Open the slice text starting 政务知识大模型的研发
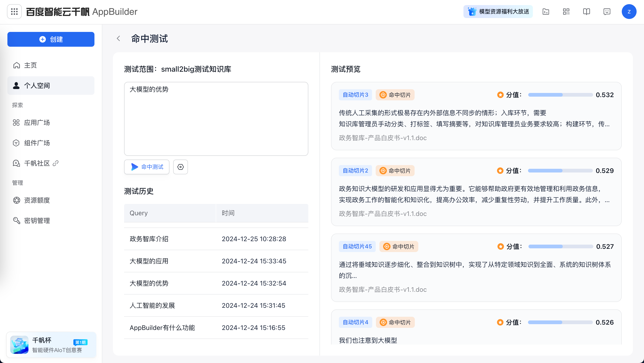 click(x=474, y=194)
